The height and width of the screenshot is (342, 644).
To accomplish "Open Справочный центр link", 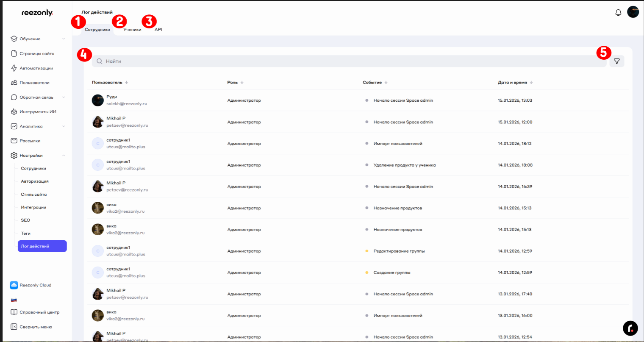I will [x=39, y=312].
